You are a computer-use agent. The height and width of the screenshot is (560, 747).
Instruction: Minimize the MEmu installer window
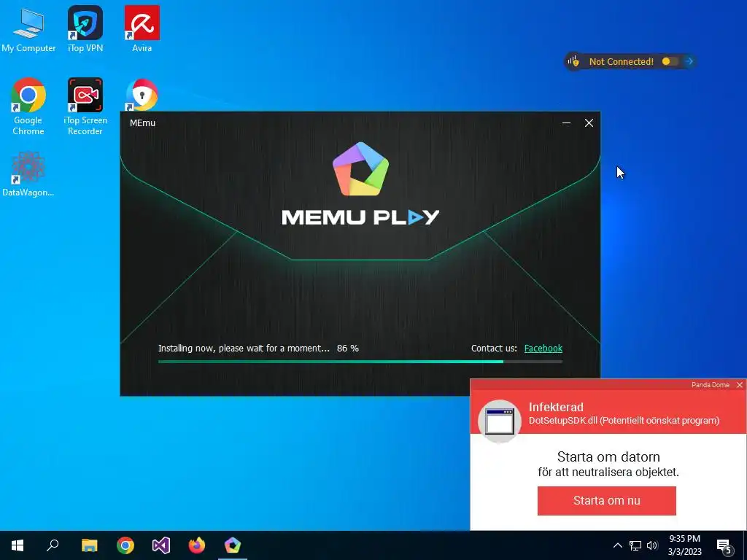pos(566,122)
